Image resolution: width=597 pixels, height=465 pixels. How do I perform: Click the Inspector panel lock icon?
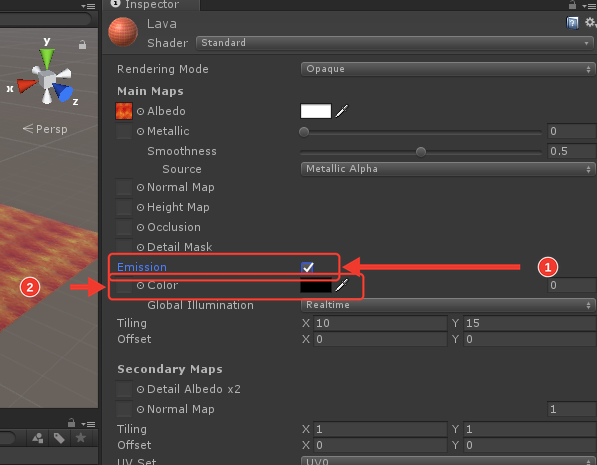(572, 5)
